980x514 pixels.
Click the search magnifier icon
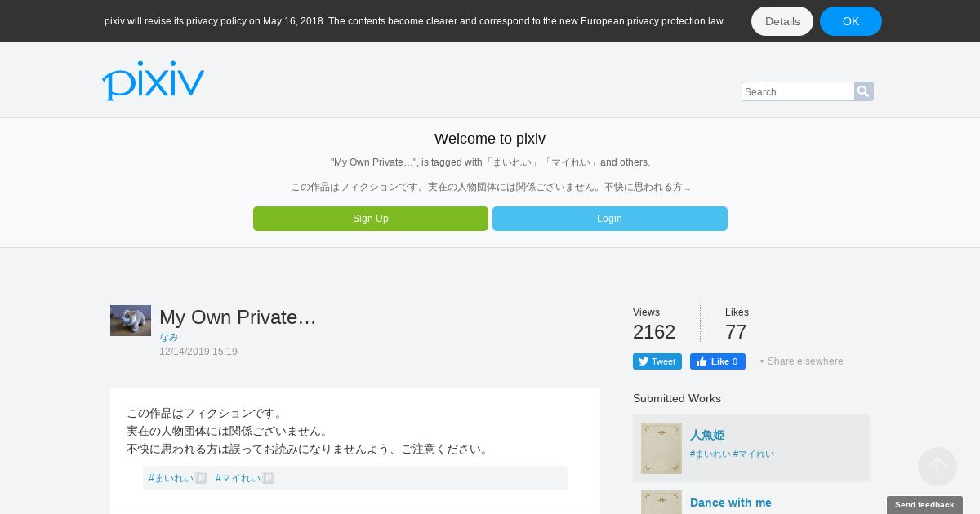point(863,91)
